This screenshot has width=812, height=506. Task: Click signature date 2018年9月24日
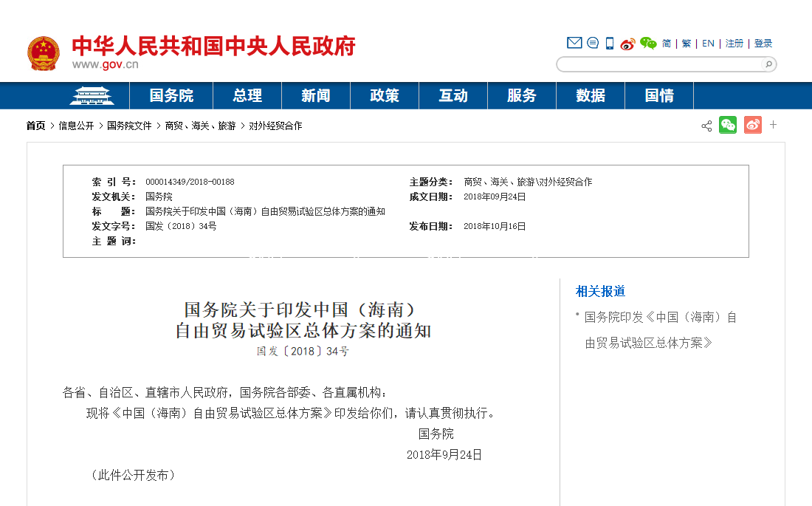pyautogui.click(x=444, y=455)
